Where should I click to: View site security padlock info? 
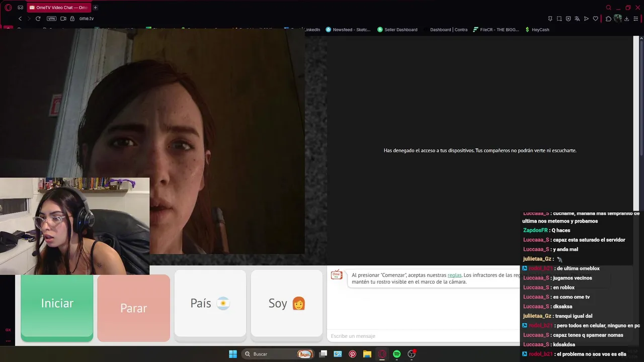tap(72, 19)
